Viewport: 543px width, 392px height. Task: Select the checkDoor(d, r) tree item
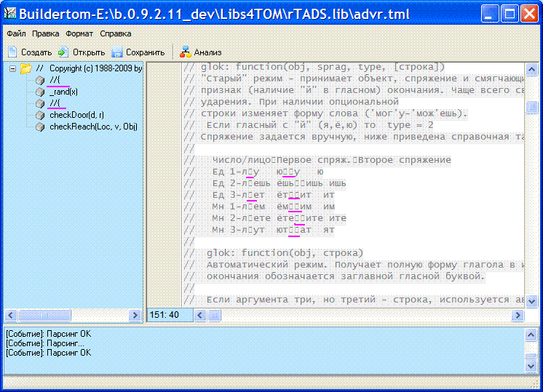(76, 115)
